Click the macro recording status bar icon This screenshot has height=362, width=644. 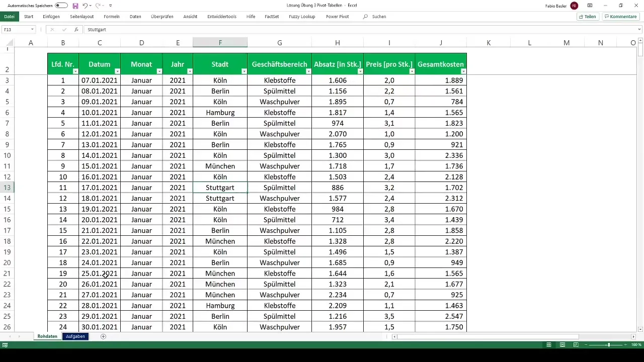[x=5, y=345]
